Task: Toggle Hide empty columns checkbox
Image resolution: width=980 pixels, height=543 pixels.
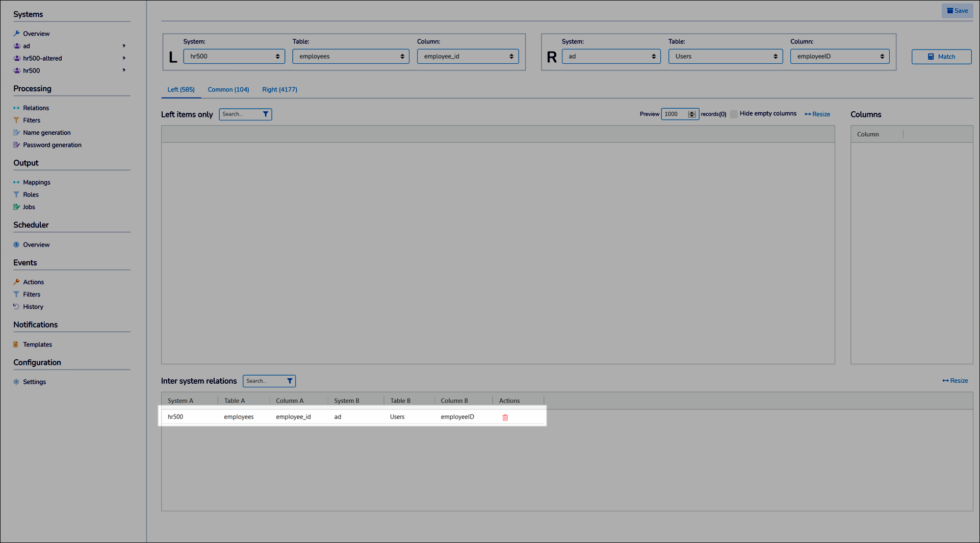Action: (x=733, y=114)
